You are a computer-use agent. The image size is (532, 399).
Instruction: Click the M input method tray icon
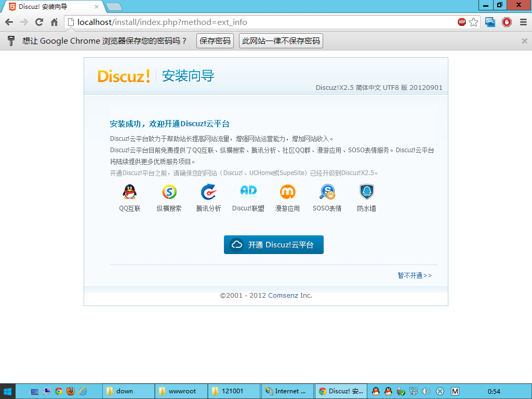click(x=455, y=391)
